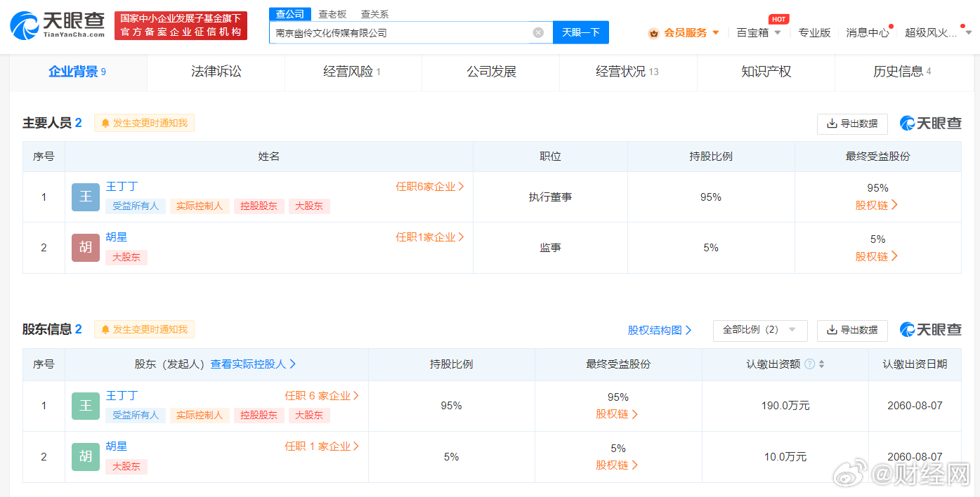
Task: Open 股权链 for 王丁丁 in 主要人员
Action: [x=877, y=205]
